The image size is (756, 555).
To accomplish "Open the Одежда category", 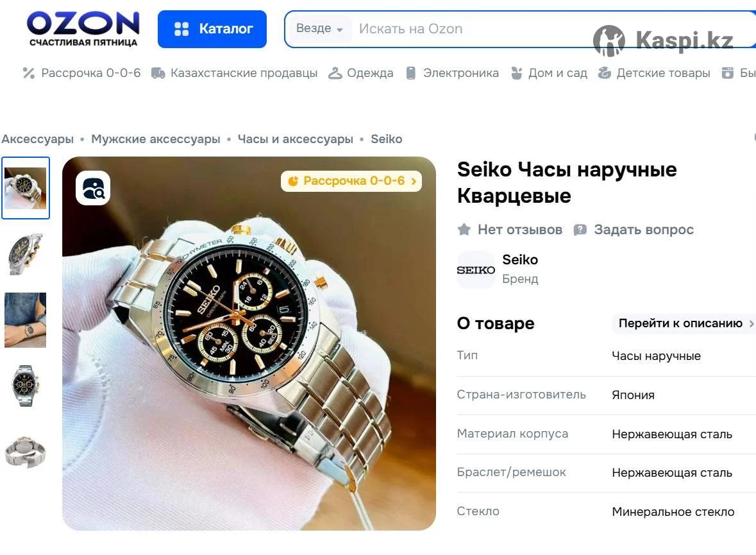I will coord(360,73).
